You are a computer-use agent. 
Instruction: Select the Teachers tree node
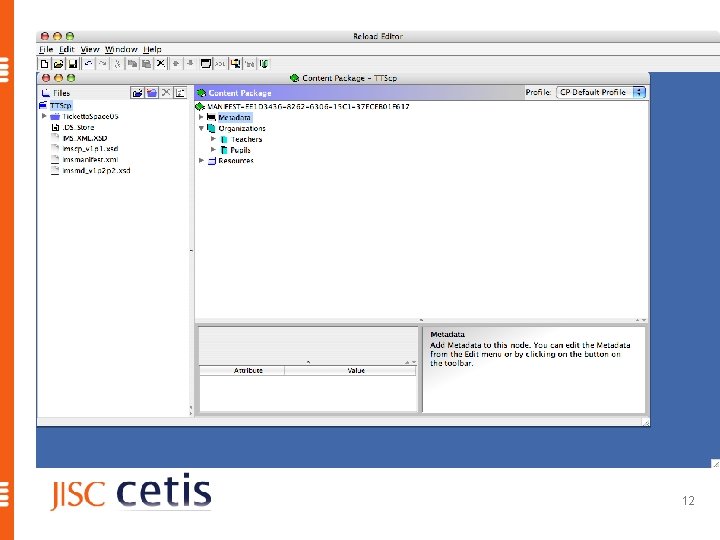[247, 139]
